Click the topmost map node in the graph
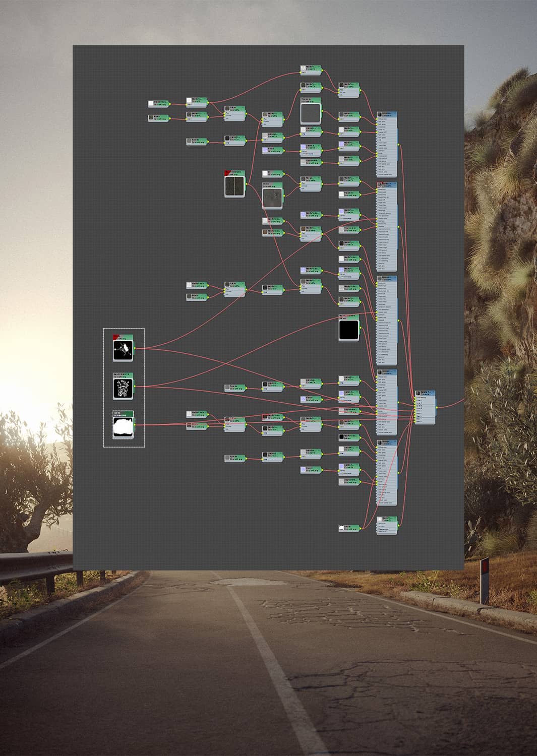This screenshot has height=756, width=537. [311, 69]
